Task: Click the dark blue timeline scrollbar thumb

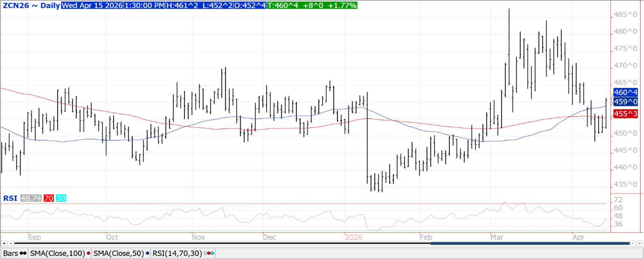Action: [x=529, y=244]
